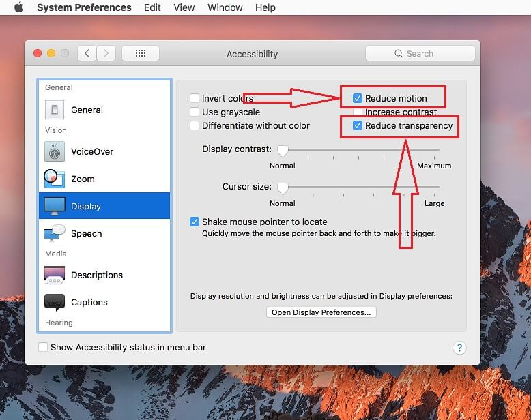Viewport: 531px width, 420px height.
Task: Open the Captions item label
Action: point(89,302)
